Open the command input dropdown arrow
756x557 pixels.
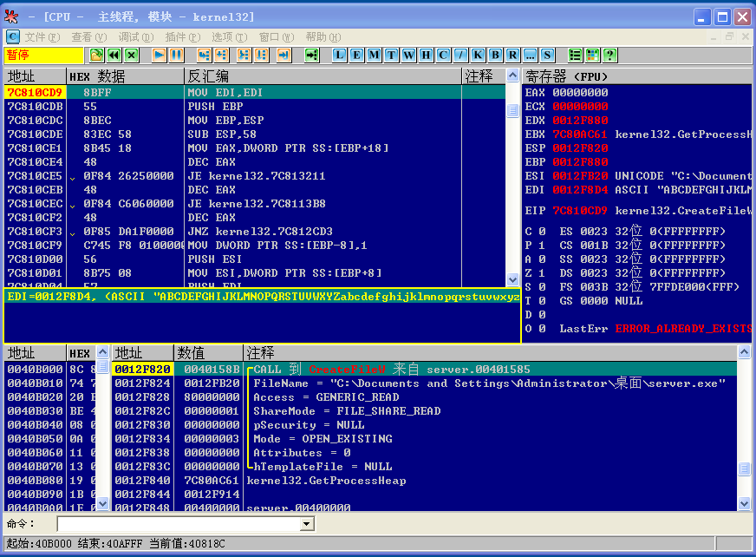click(307, 524)
